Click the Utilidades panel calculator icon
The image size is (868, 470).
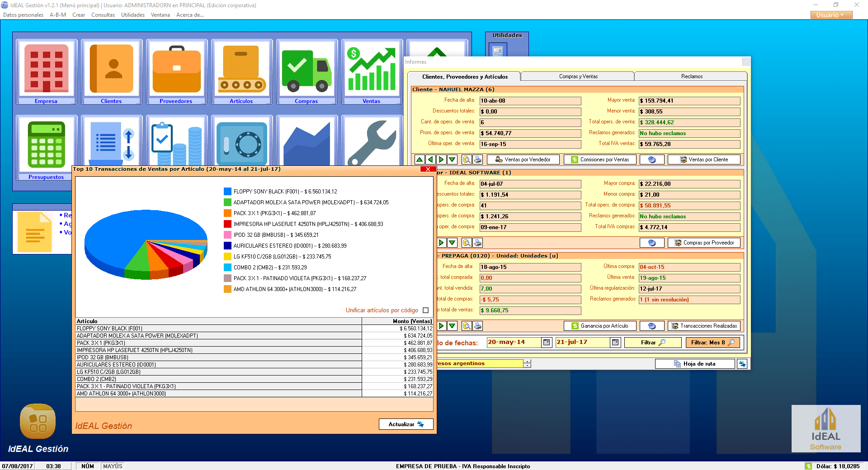pyautogui.click(x=498, y=50)
